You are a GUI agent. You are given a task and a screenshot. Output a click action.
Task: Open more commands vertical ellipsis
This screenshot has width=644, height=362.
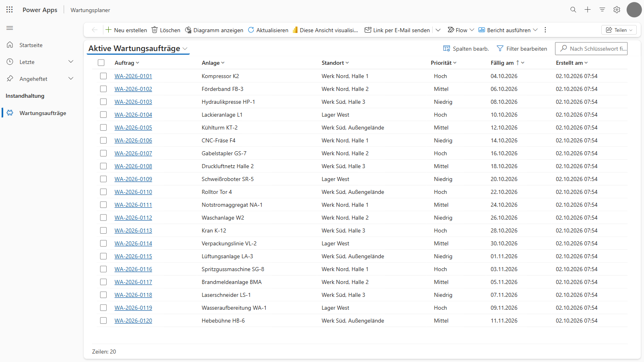[545, 30]
